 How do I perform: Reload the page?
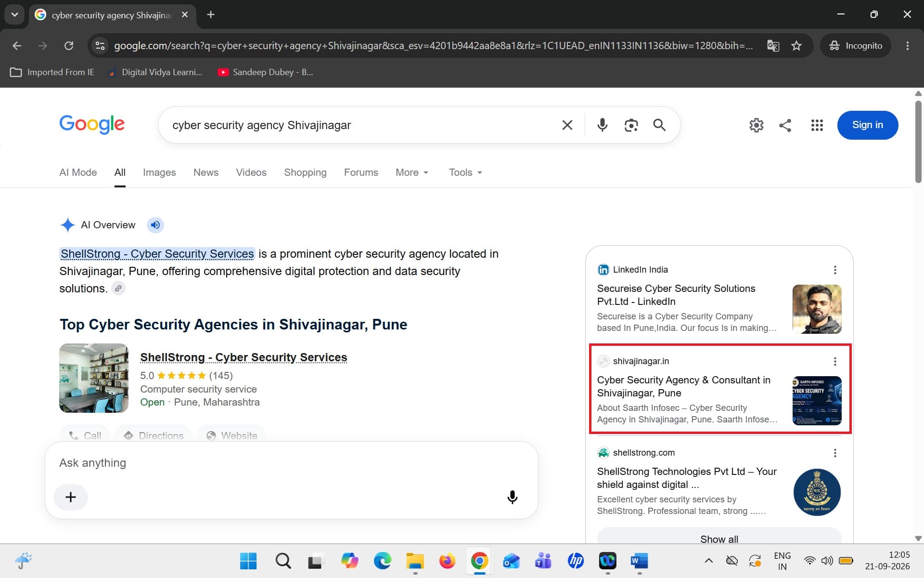(x=69, y=46)
